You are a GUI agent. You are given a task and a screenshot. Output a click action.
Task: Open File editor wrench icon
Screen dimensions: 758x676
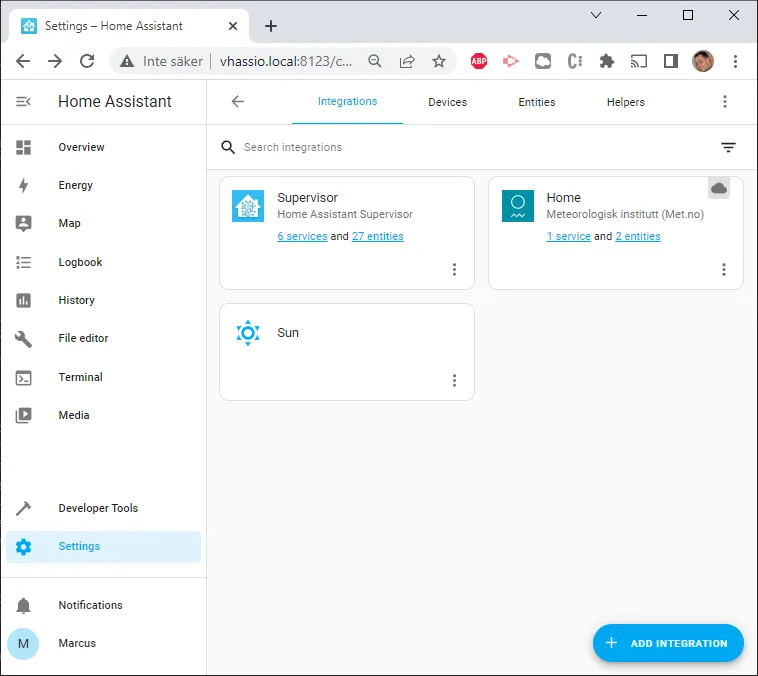(23, 338)
